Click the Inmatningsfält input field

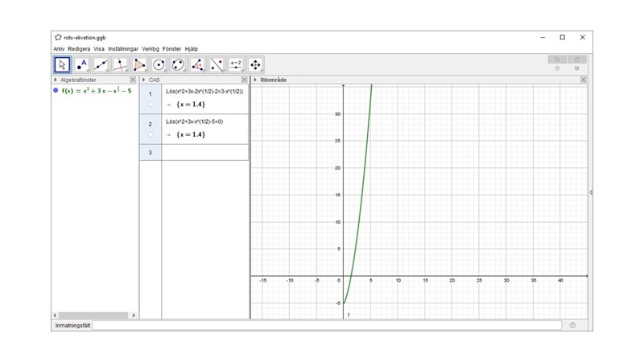click(x=327, y=325)
